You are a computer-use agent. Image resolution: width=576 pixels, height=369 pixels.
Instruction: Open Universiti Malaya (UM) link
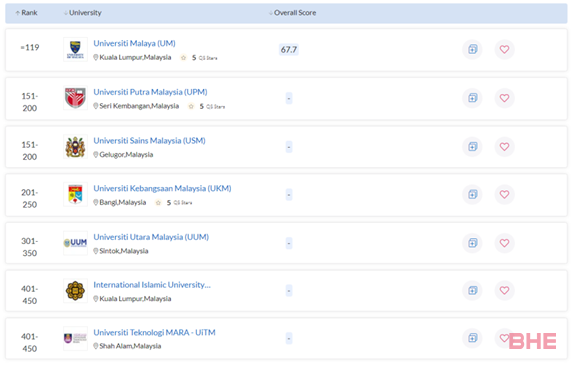tap(134, 43)
